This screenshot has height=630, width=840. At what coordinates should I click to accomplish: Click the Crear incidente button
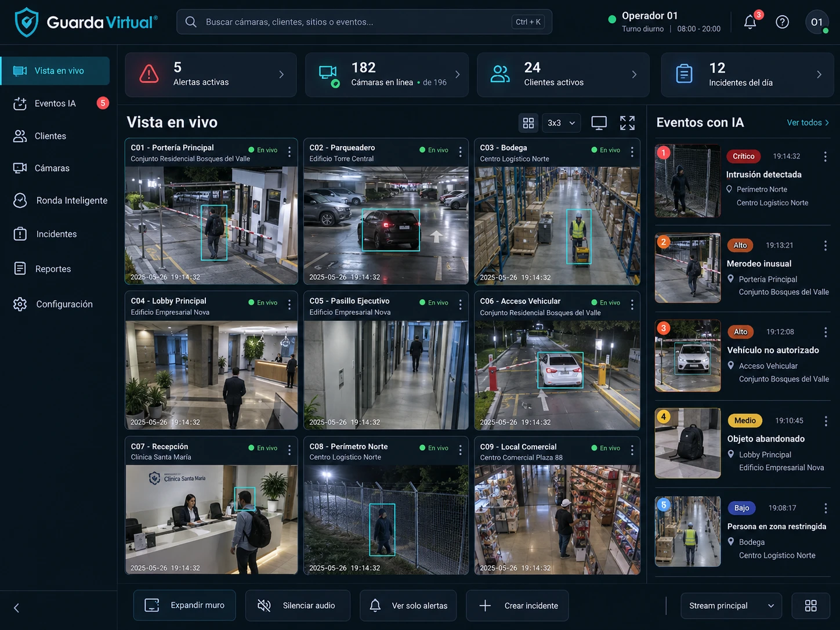(x=517, y=606)
